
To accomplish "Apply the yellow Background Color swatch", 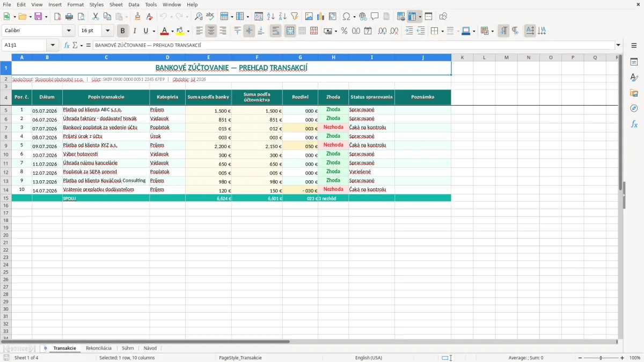I will pyautogui.click(x=180, y=31).
